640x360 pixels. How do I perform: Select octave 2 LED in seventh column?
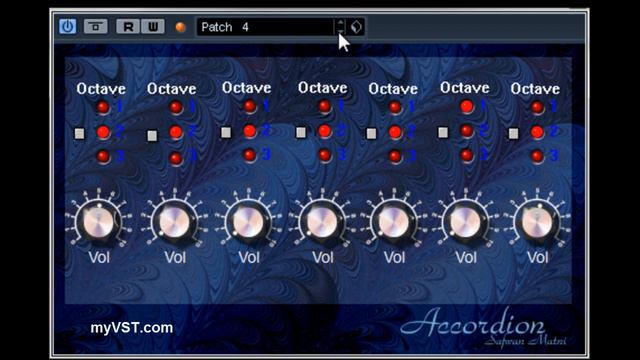tap(537, 132)
